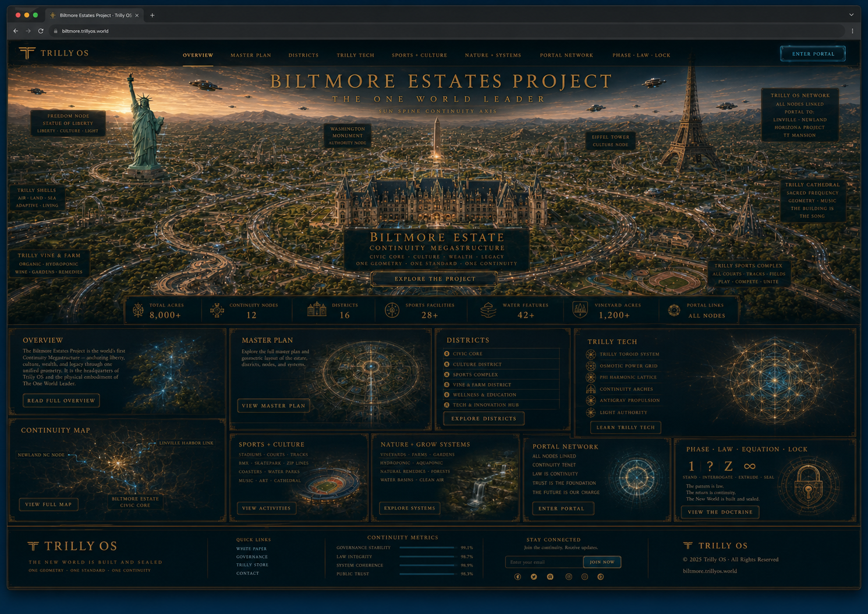868x614 pixels.
Task: Click the Explore Districts button
Action: (484, 418)
